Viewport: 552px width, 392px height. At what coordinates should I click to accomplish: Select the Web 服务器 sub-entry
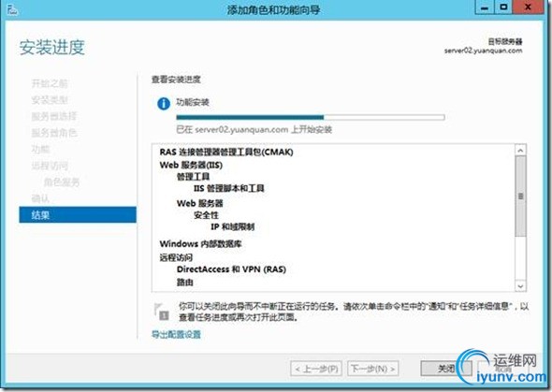pos(199,203)
